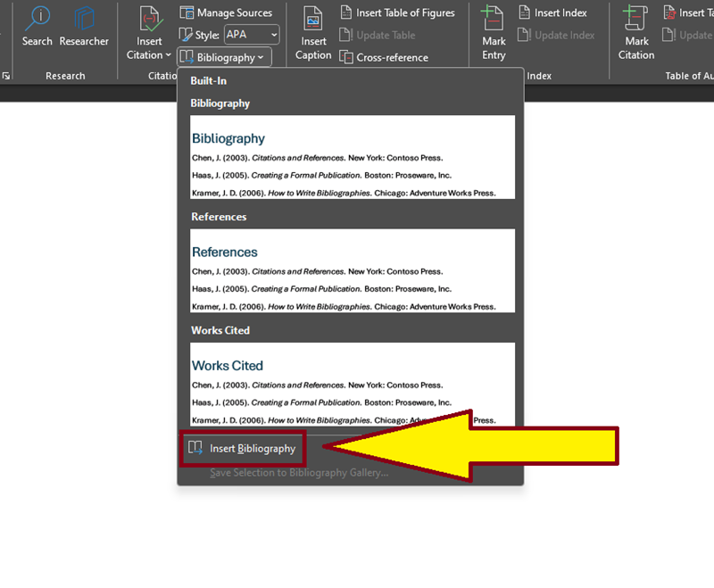Click Insert Table of Figures

(397, 12)
